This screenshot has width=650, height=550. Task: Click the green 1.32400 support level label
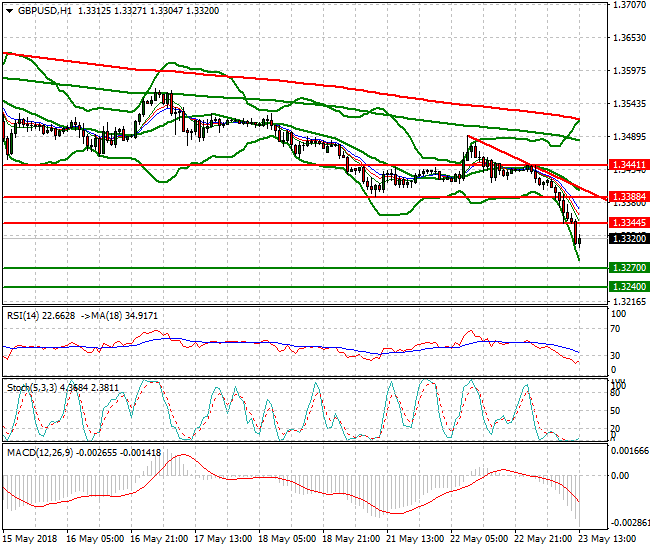point(629,287)
